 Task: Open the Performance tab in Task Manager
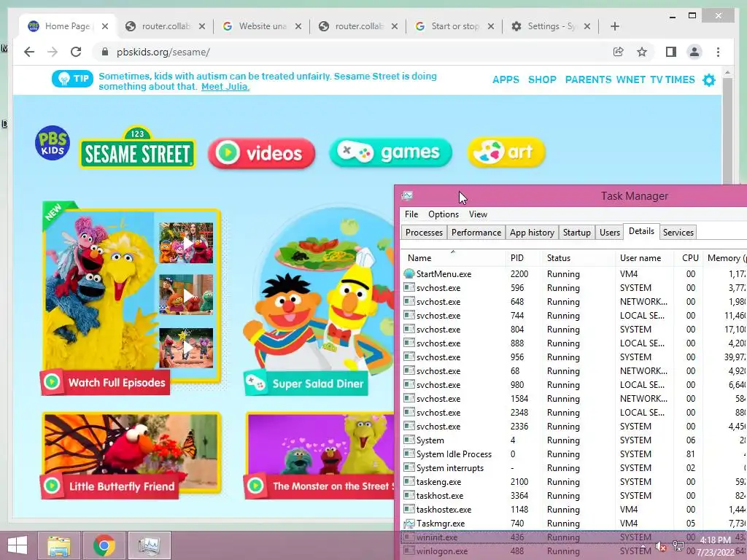(476, 233)
